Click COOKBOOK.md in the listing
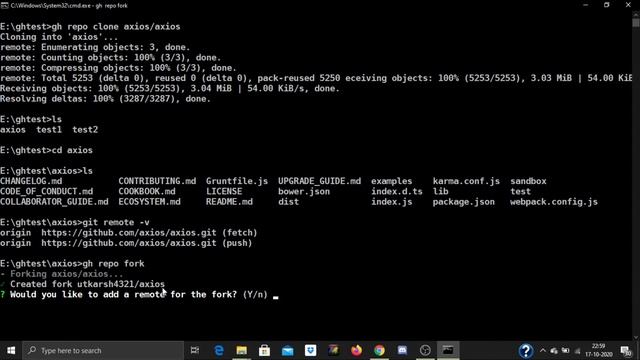 tap(147, 191)
